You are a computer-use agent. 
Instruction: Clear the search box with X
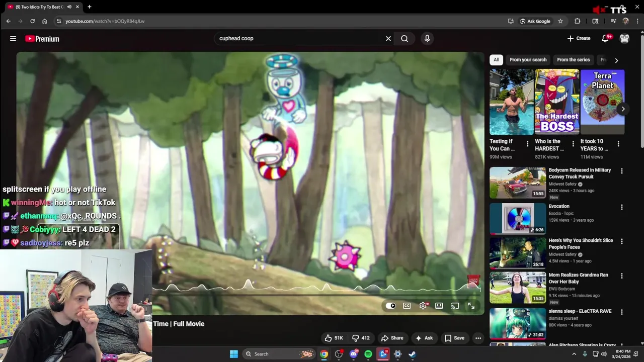pos(388,39)
